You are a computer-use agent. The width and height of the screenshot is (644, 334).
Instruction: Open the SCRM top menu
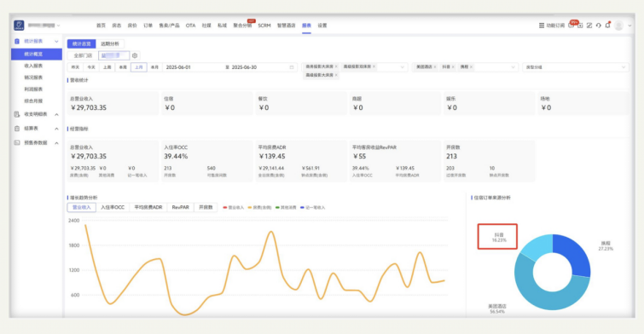click(264, 26)
